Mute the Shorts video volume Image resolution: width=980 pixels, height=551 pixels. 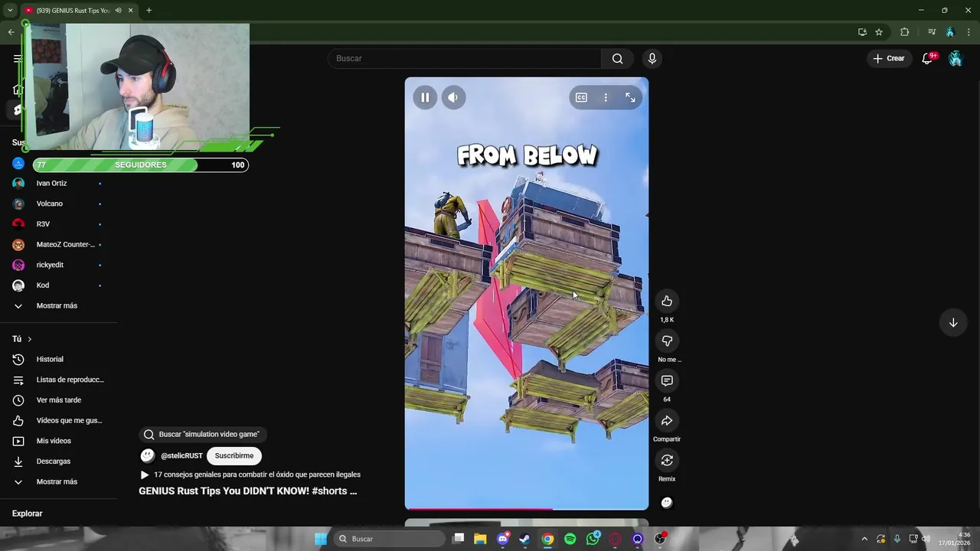(x=453, y=97)
